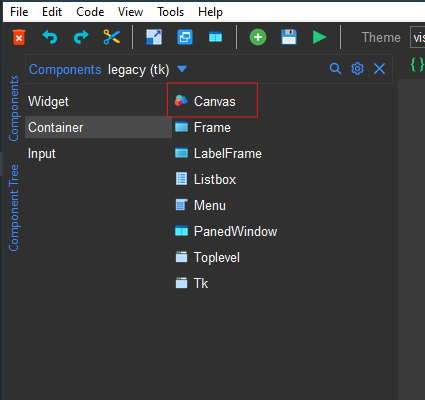Search components with the magnifier icon

coord(335,69)
